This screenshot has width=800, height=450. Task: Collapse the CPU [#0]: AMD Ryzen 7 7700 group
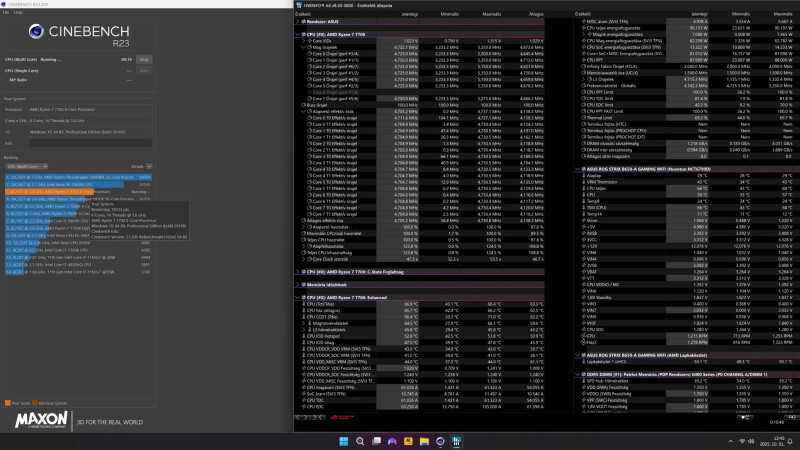tap(298, 35)
